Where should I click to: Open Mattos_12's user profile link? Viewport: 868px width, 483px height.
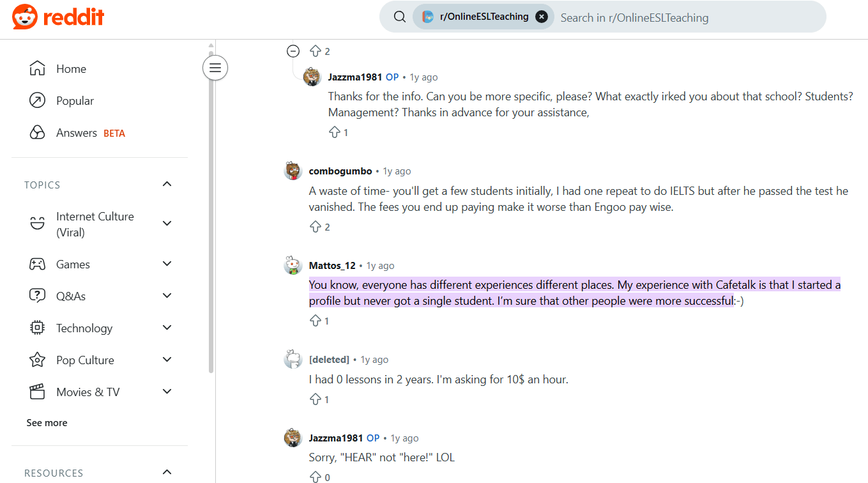pyautogui.click(x=332, y=266)
